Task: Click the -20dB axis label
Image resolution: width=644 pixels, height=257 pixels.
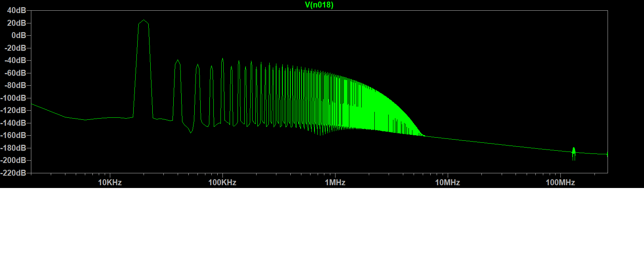Action: click(x=15, y=48)
